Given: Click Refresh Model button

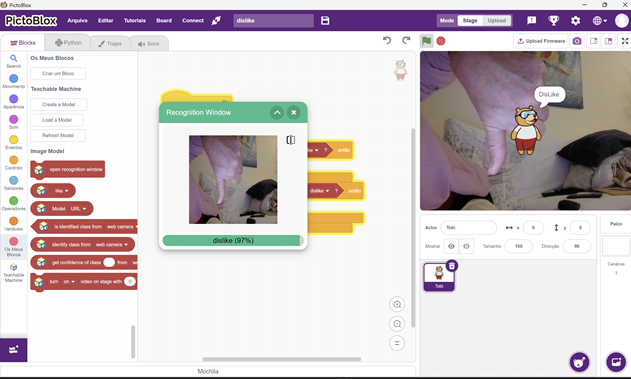Looking at the screenshot, I should coord(58,136).
